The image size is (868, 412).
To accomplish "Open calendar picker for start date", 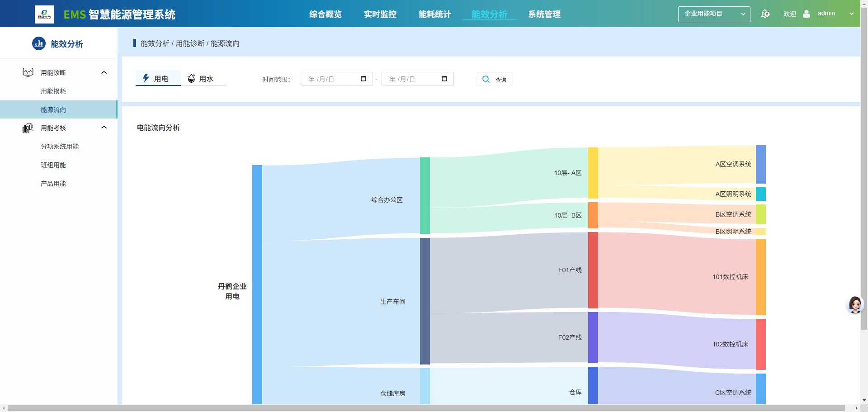I will pyautogui.click(x=363, y=79).
